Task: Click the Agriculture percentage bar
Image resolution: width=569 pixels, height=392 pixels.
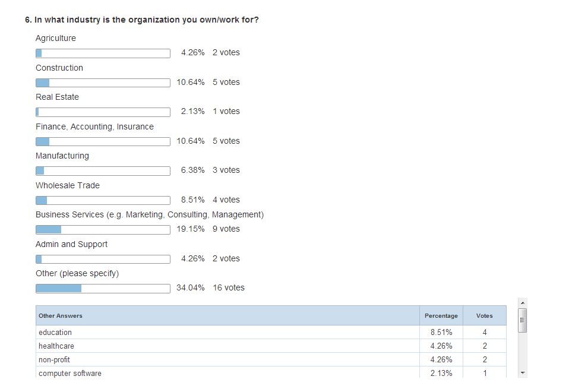Action: 103,53
